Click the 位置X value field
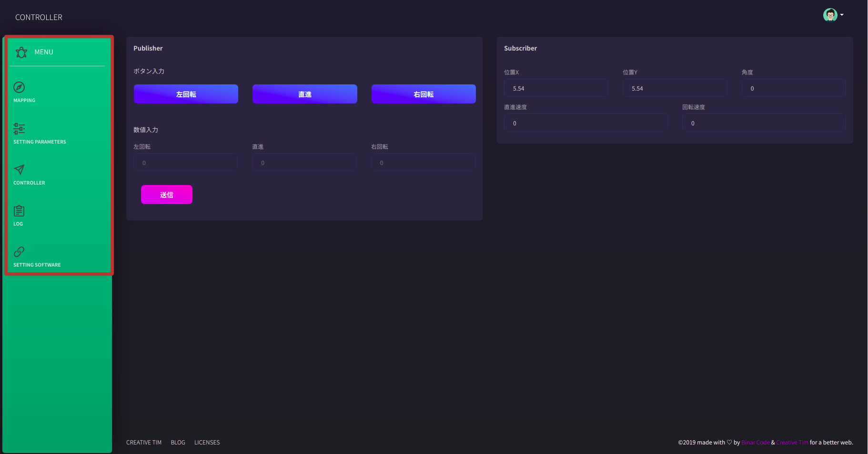 point(556,88)
